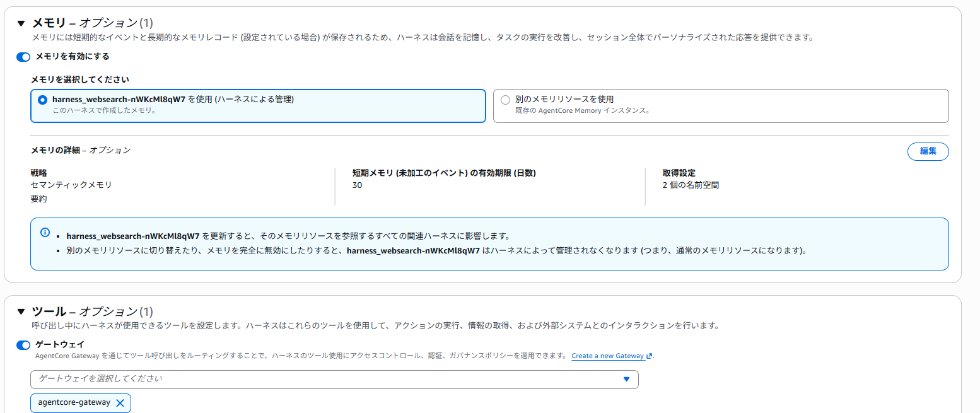
Task: Select 別のメモリリソースを使用 radio option
Action: point(505,100)
